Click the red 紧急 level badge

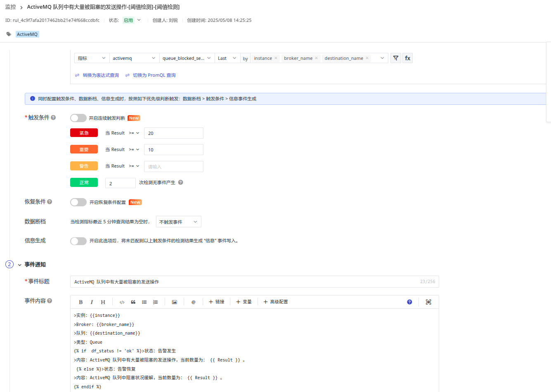[x=84, y=133]
